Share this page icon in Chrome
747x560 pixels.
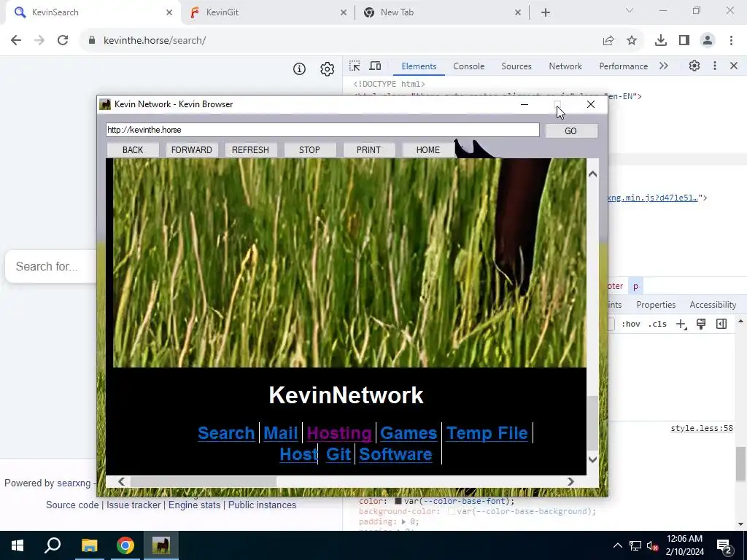click(x=608, y=41)
